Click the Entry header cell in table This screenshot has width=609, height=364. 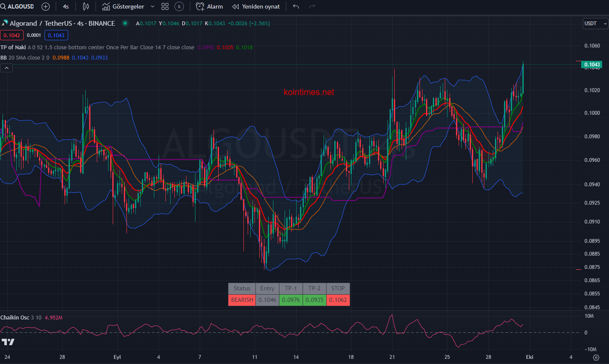[267, 288]
